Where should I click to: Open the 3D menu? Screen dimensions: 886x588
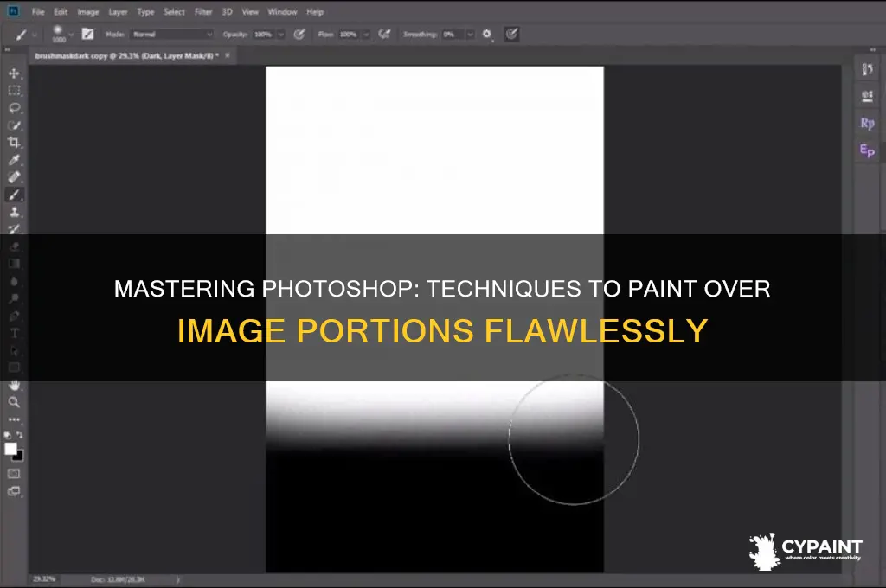[x=228, y=12]
